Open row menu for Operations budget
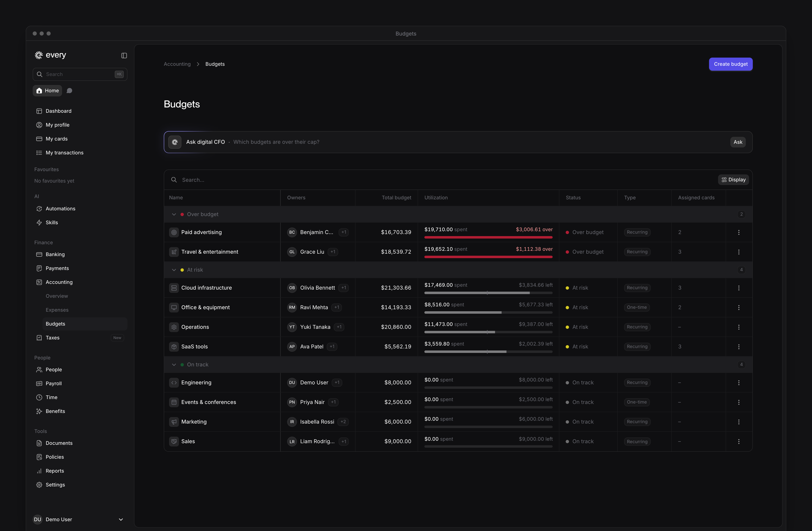The height and width of the screenshot is (531, 812). tap(739, 327)
